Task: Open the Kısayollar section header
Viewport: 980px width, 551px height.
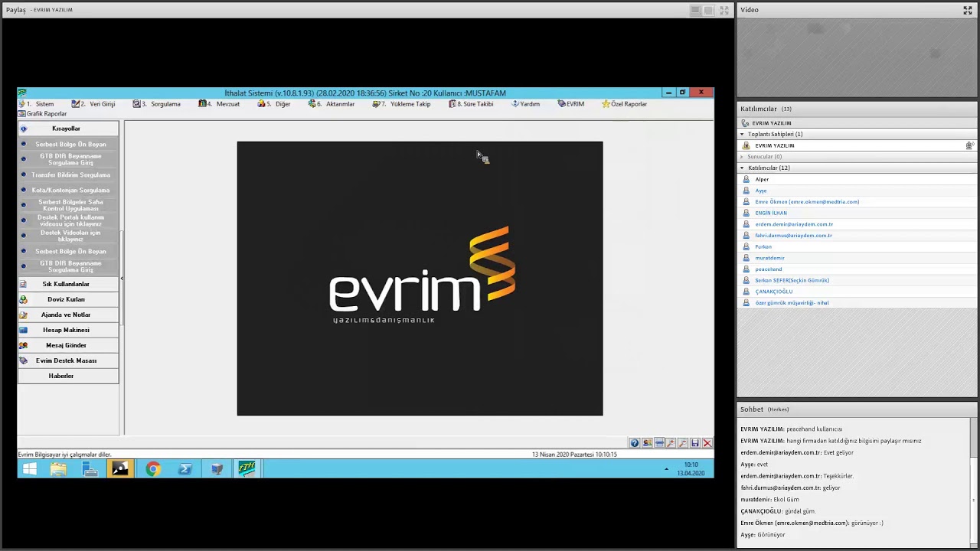Action: tap(68, 129)
